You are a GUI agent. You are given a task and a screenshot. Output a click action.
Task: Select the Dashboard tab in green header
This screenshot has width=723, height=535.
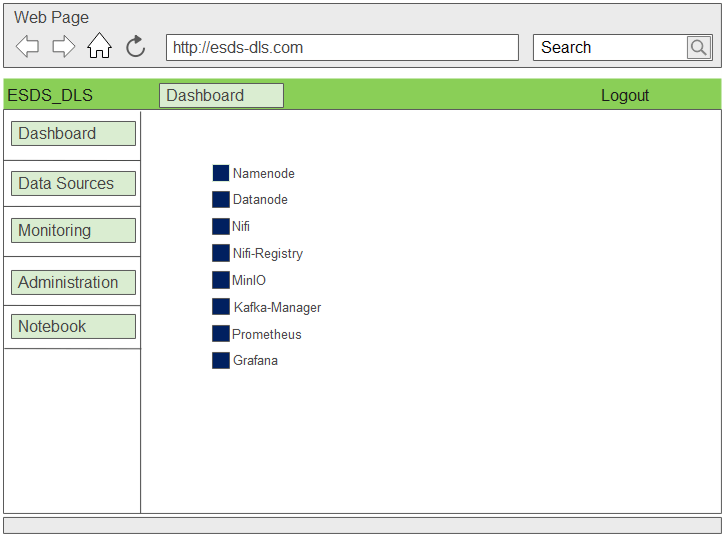[221, 96]
